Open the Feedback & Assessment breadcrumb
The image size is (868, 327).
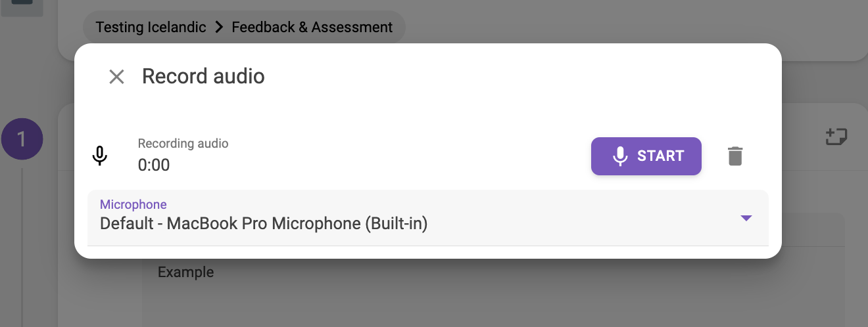[312, 28]
